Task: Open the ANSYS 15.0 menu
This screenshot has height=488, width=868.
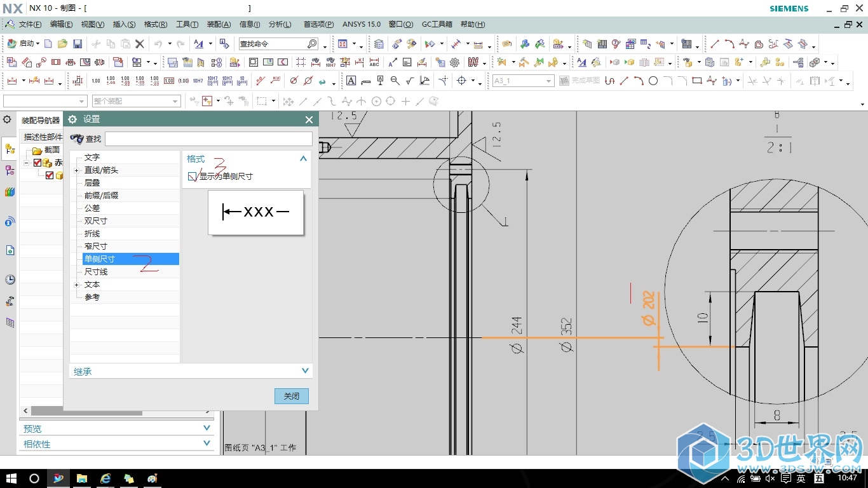Action: (x=362, y=24)
